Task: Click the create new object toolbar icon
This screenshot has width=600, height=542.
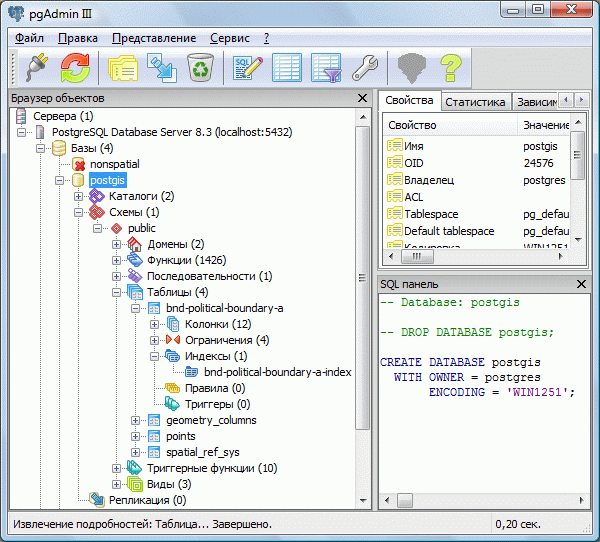Action: [162, 68]
